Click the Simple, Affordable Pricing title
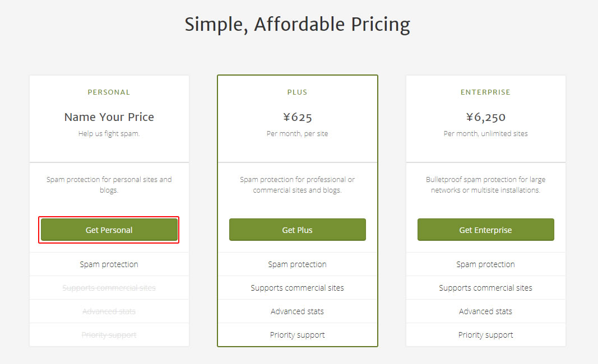Image resolution: width=598 pixels, height=364 pixels. (x=298, y=25)
